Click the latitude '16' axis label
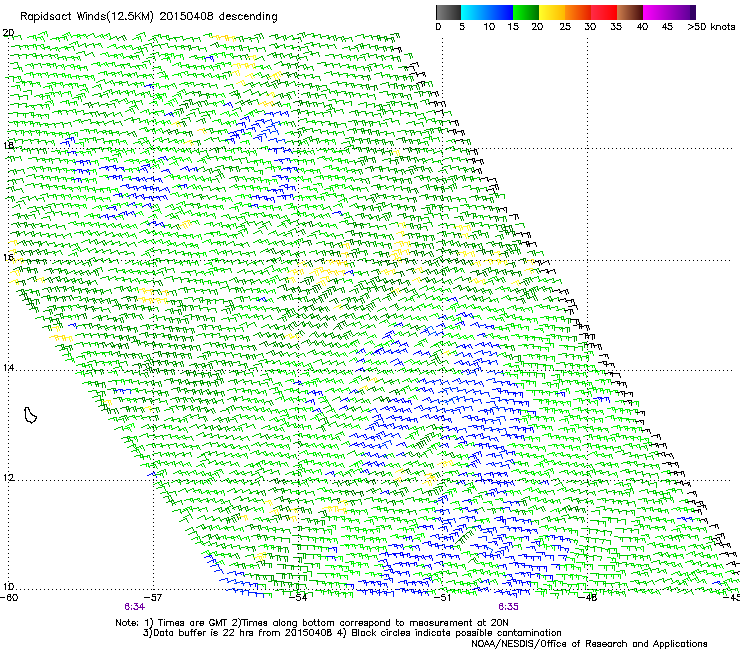The height and width of the screenshot is (650, 740). tap(8, 257)
